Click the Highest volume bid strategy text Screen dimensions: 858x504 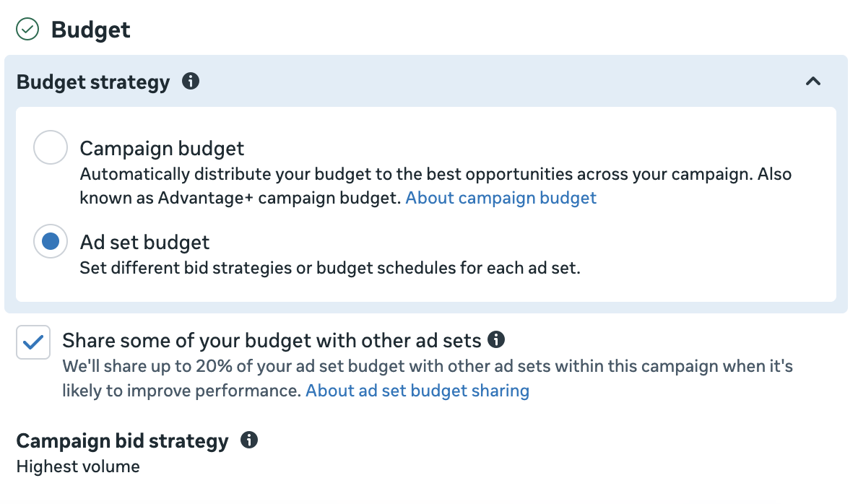click(77, 466)
